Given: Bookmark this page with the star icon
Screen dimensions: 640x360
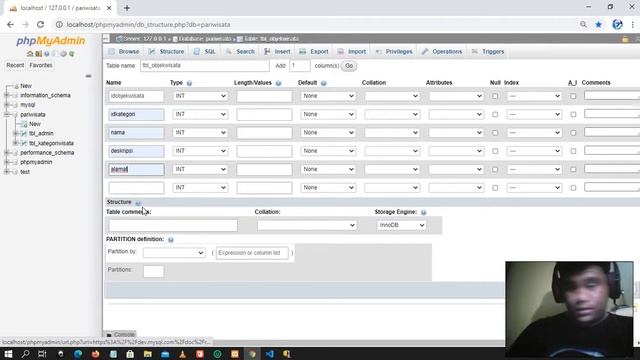Looking at the screenshot, I should [598, 24].
